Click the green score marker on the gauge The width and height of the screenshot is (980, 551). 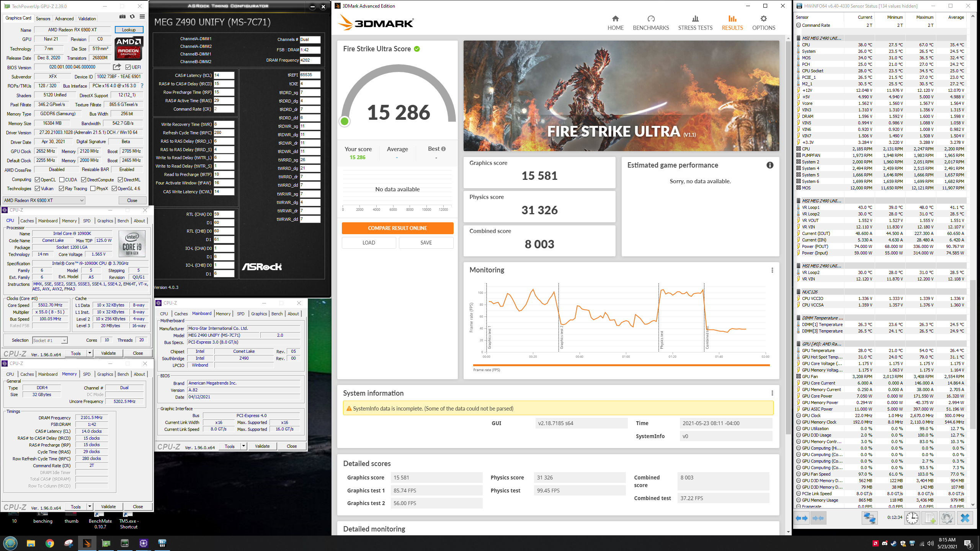pyautogui.click(x=345, y=121)
